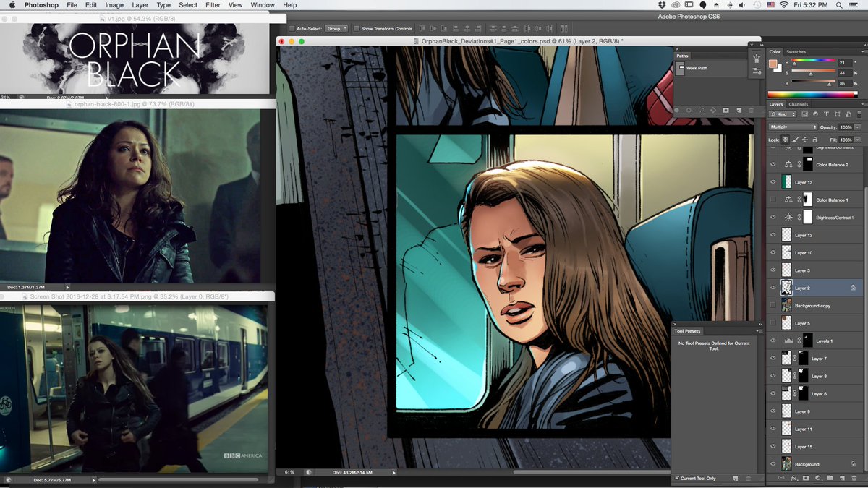The width and height of the screenshot is (868, 488).
Task: Create new fill or adjustment layer
Action: click(818, 478)
